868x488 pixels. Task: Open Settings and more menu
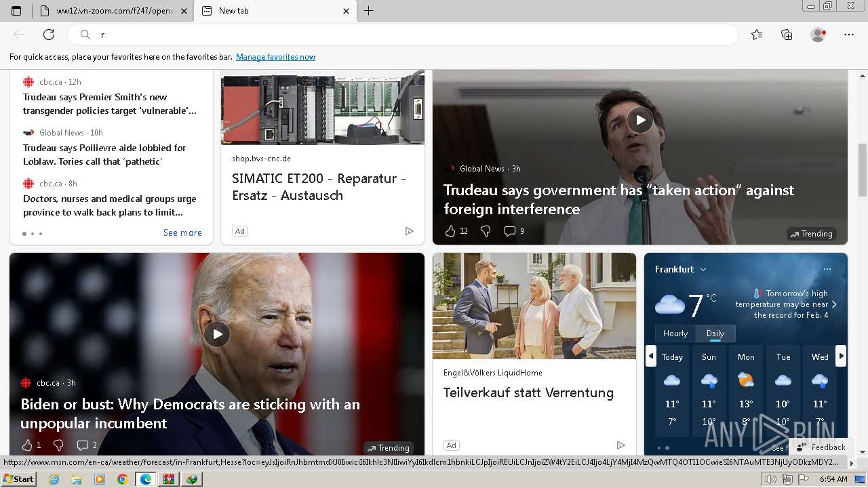[x=849, y=35]
